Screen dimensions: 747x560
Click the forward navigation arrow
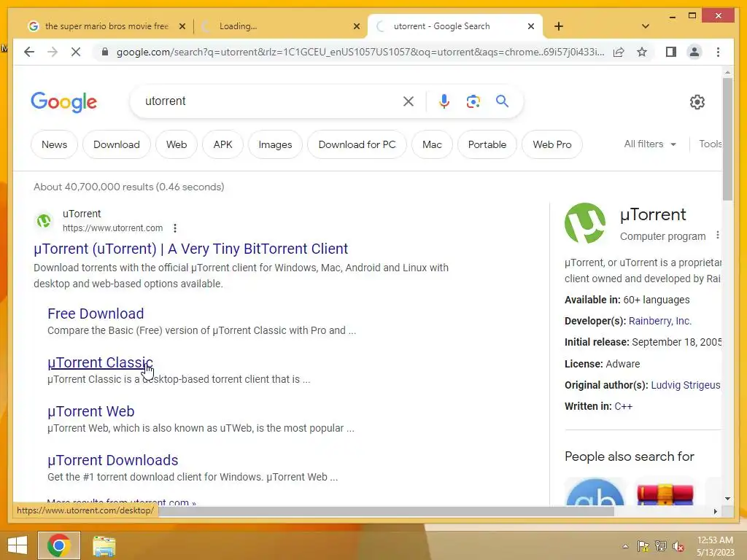coord(53,52)
